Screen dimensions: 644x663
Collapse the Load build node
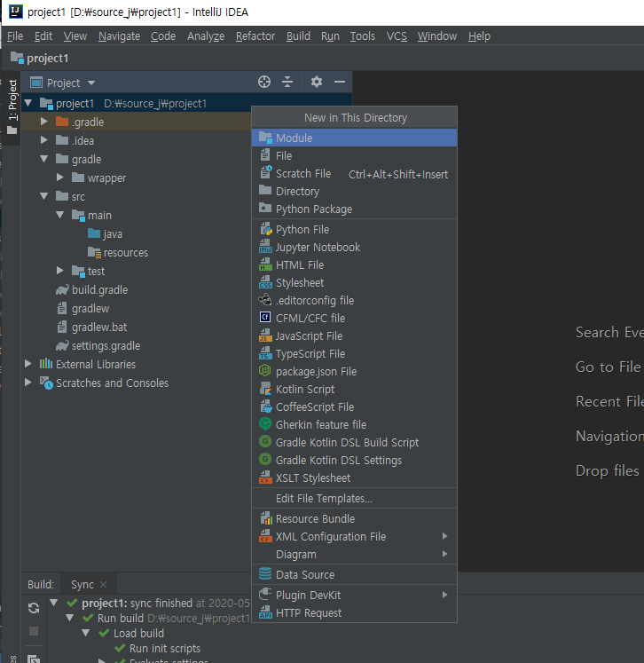(x=86, y=633)
